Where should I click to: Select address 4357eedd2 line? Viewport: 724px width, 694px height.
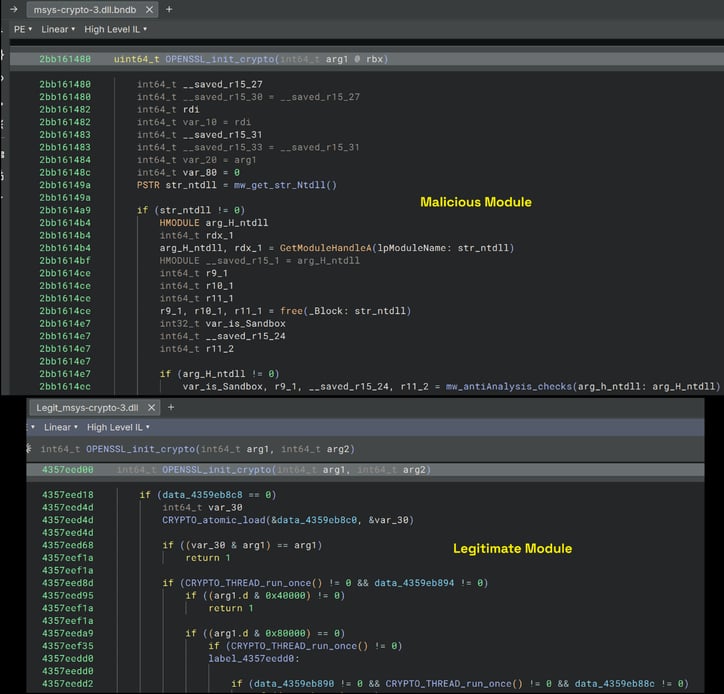[x=67, y=684]
